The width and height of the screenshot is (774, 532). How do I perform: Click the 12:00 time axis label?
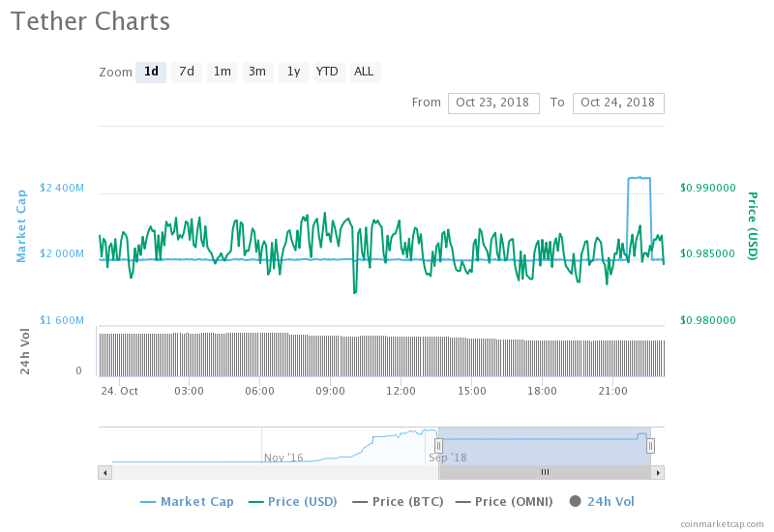coord(401,391)
